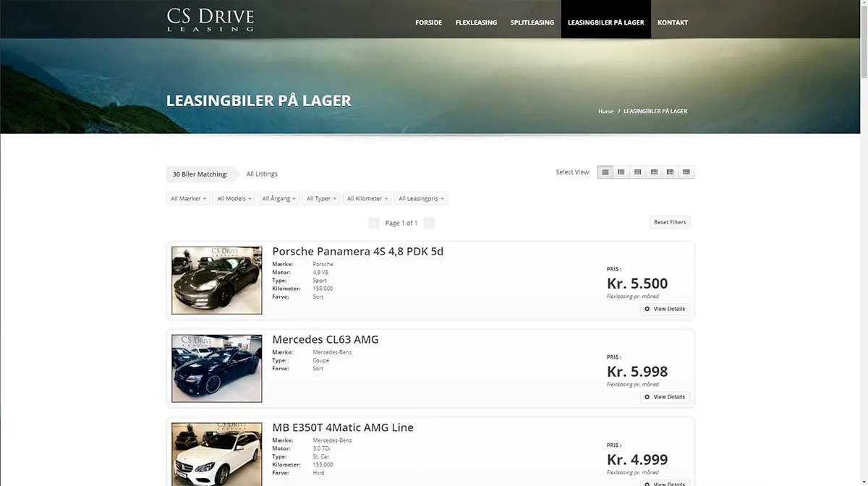Go to the Kontakt page
Image resolution: width=868 pixels, height=486 pixels.
pos(673,22)
